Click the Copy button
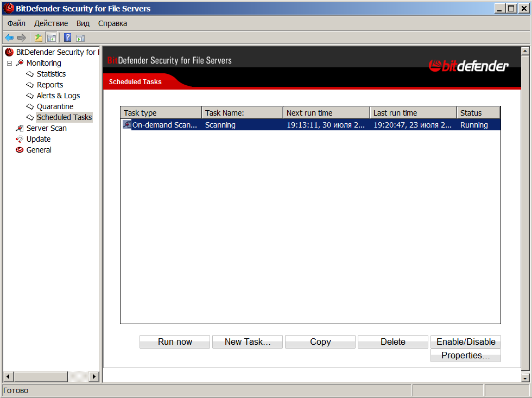Image resolution: width=532 pixels, height=398 pixels. pyautogui.click(x=320, y=342)
